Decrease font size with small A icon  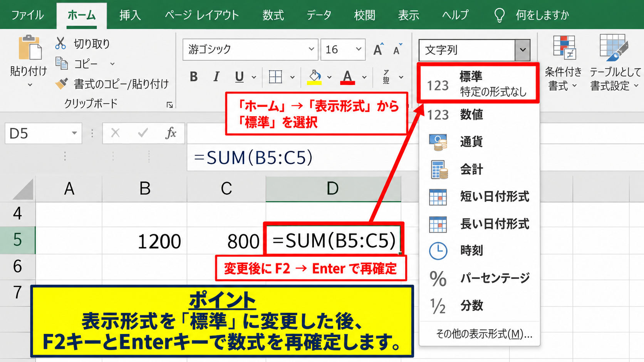[397, 49]
